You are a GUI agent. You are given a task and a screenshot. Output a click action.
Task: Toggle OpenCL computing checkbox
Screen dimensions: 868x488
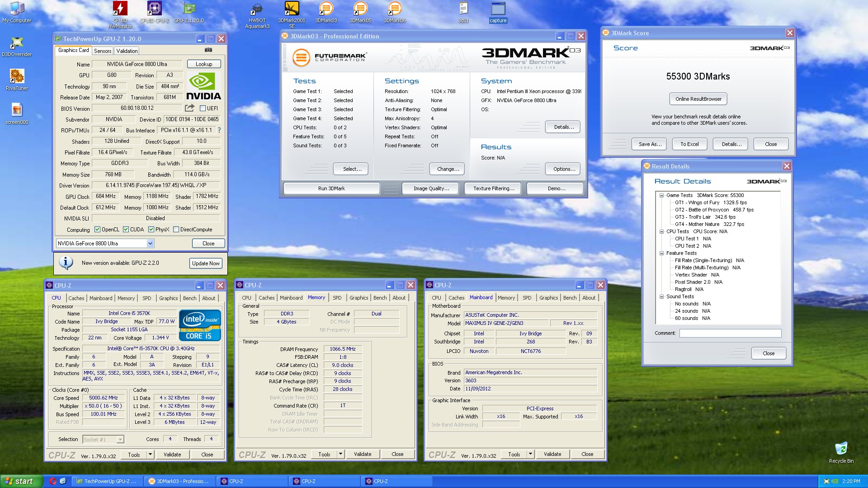pos(97,230)
